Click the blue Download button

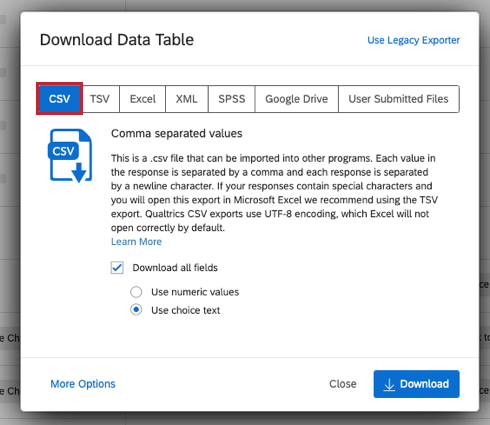point(416,384)
